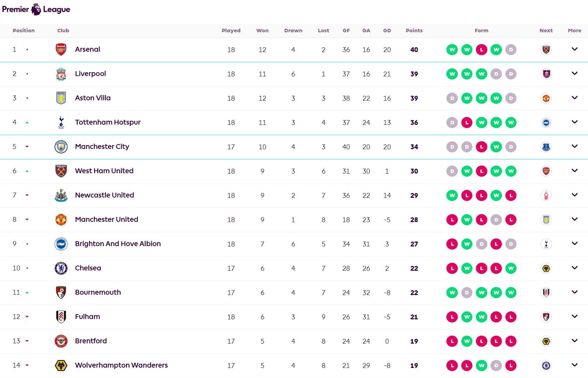Click Bournemouth's next opponent badge
Screen dimensions: 588x378
tap(546, 293)
